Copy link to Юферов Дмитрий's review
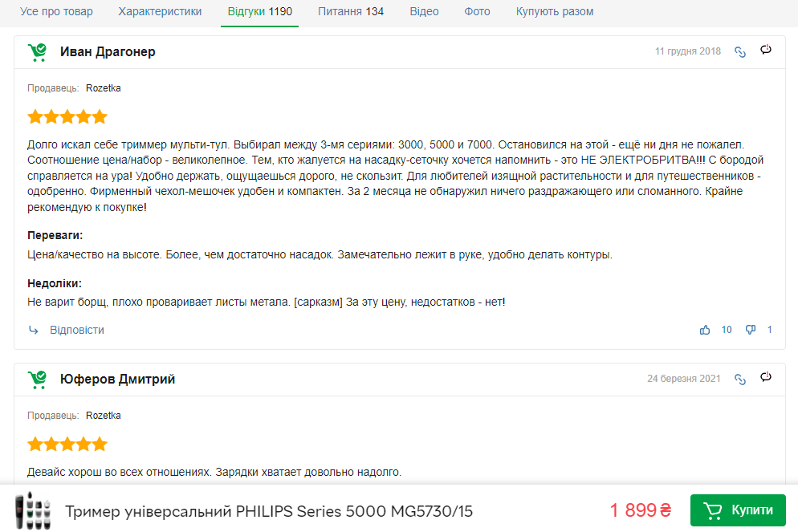798x532 pixels. (x=740, y=380)
